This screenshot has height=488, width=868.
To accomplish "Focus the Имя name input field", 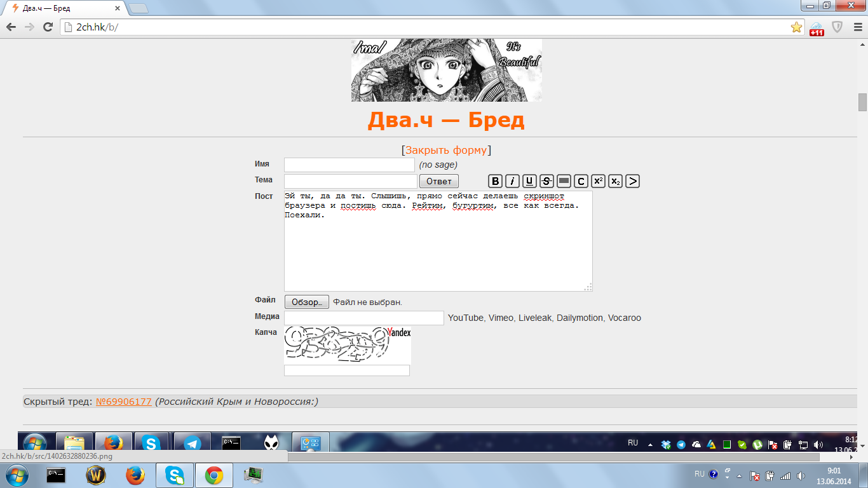I will [349, 165].
